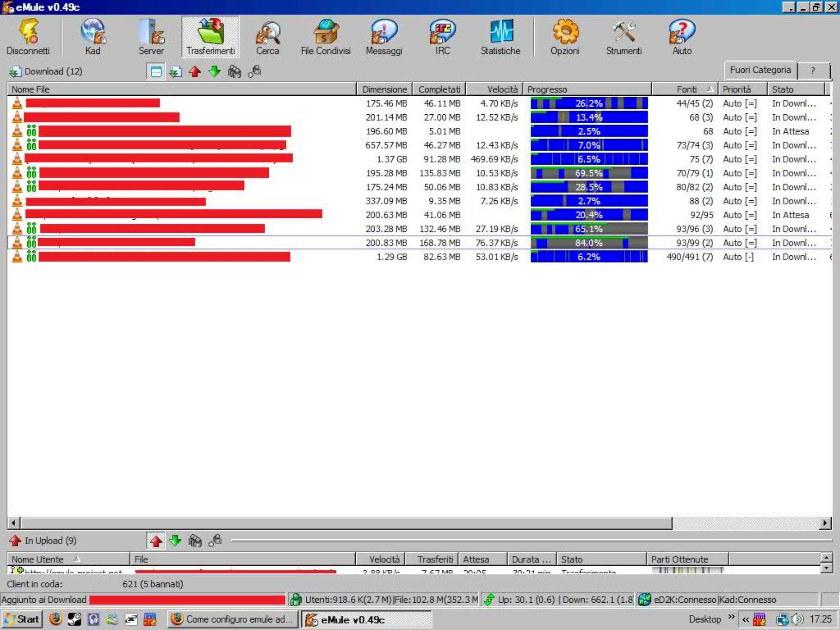Show uploads view red arrow in download toolbar

pyautogui.click(x=194, y=72)
